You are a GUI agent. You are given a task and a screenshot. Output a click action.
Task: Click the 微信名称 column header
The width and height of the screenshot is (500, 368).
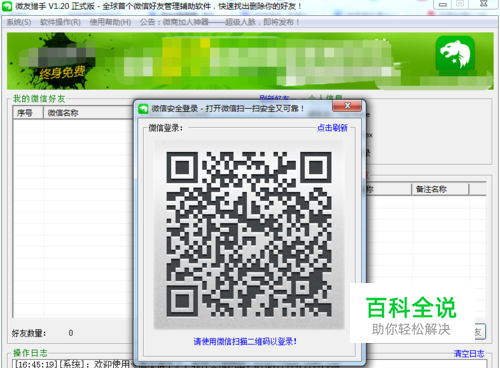point(88,113)
